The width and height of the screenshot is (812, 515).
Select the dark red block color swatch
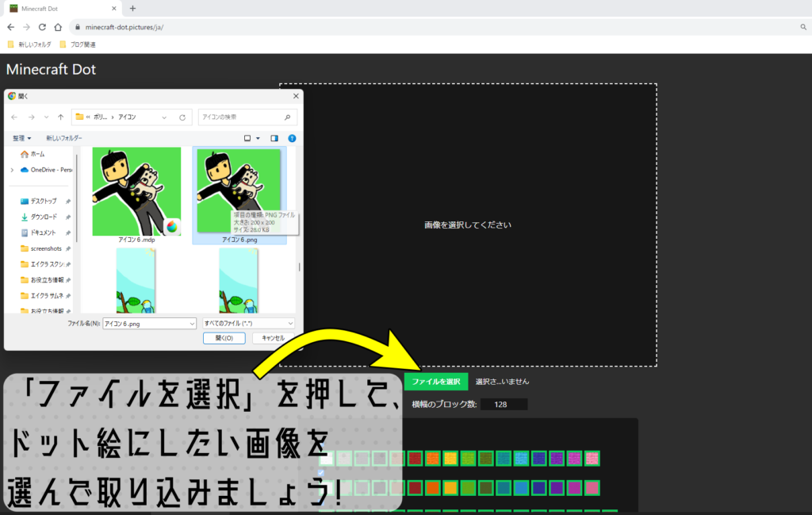pos(415,458)
